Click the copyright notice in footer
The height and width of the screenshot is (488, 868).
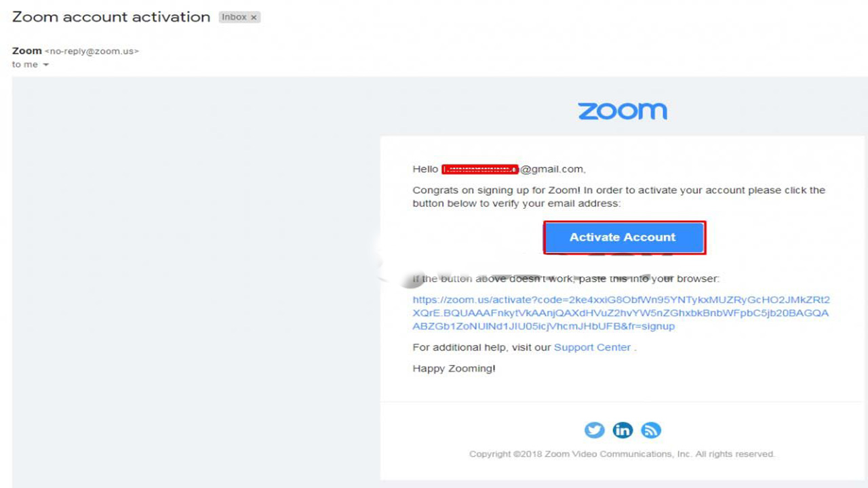[622, 454]
